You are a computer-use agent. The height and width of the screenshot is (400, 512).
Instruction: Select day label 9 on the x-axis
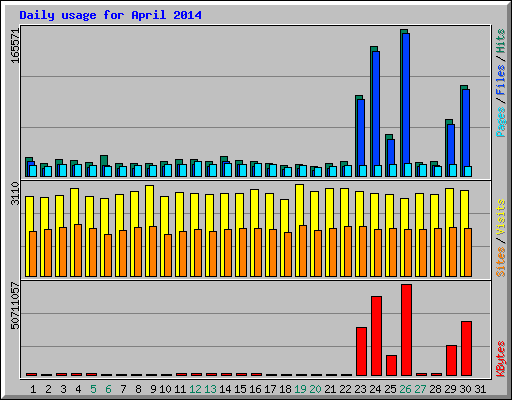click(x=153, y=389)
